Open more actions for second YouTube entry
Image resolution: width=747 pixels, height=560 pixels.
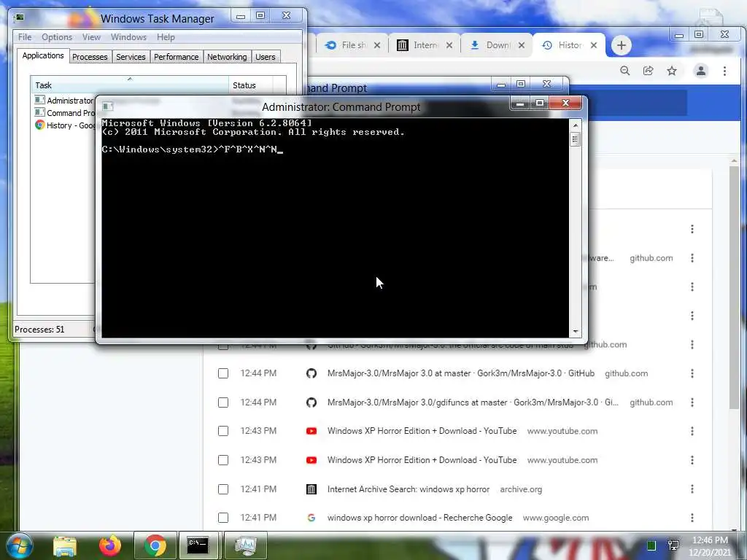tap(692, 460)
